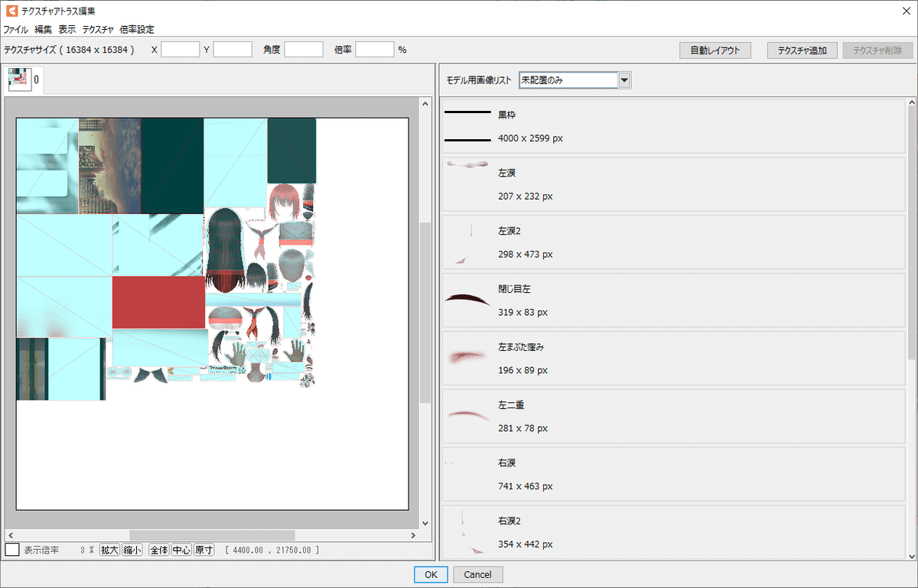Select the 右涙2 image item
The image size is (918, 588).
coord(674,531)
